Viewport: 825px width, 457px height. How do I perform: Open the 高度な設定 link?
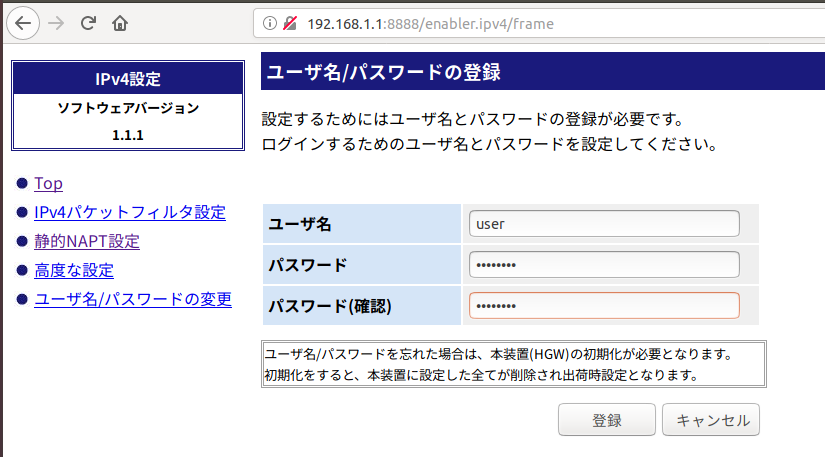pyautogui.click(x=74, y=270)
